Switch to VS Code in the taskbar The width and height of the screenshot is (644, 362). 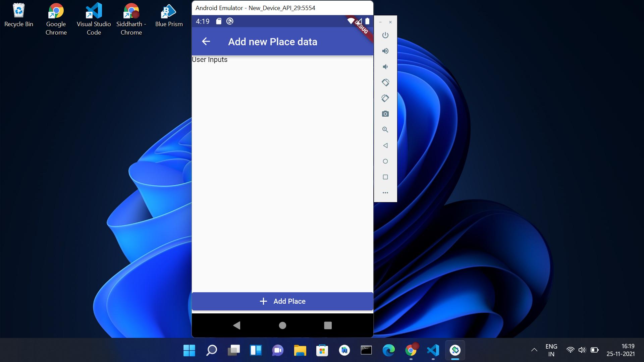(433, 351)
